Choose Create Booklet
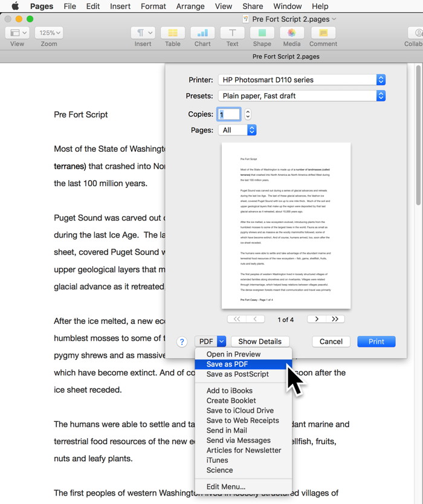423x504 pixels. pos(244,401)
